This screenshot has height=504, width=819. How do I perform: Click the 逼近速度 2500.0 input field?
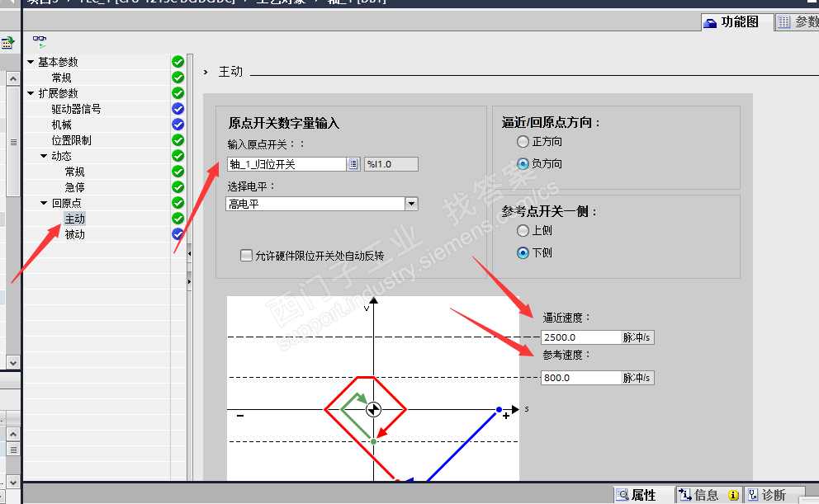[581, 337]
